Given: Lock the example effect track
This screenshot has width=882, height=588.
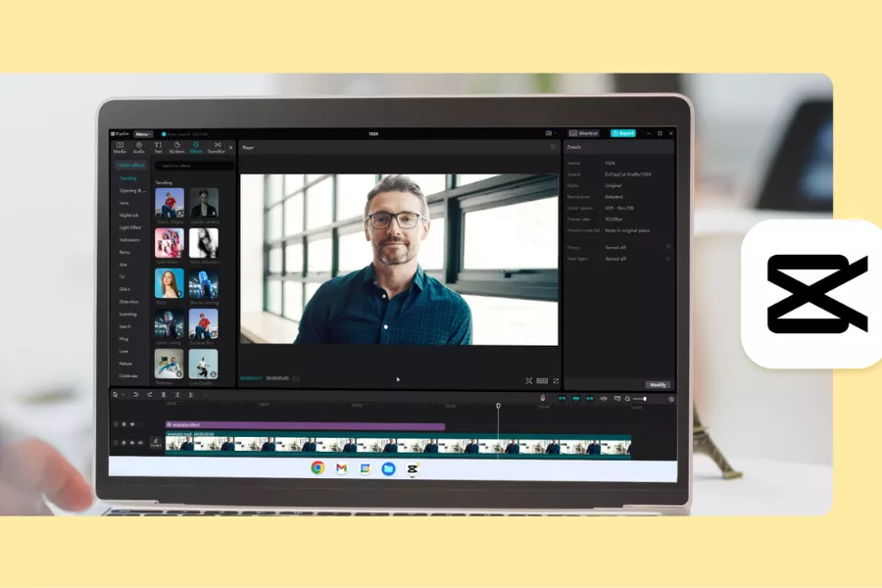Looking at the screenshot, I should [124, 424].
